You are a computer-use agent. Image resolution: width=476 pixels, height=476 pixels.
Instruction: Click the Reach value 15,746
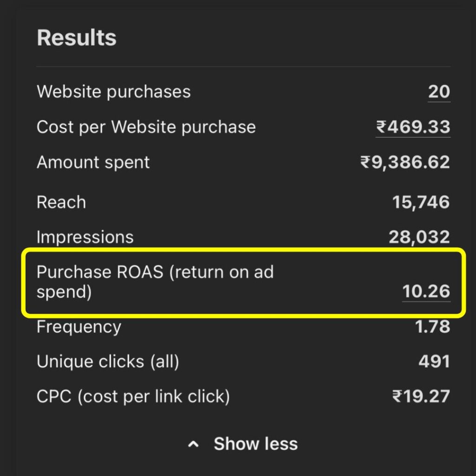tap(421, 202)
